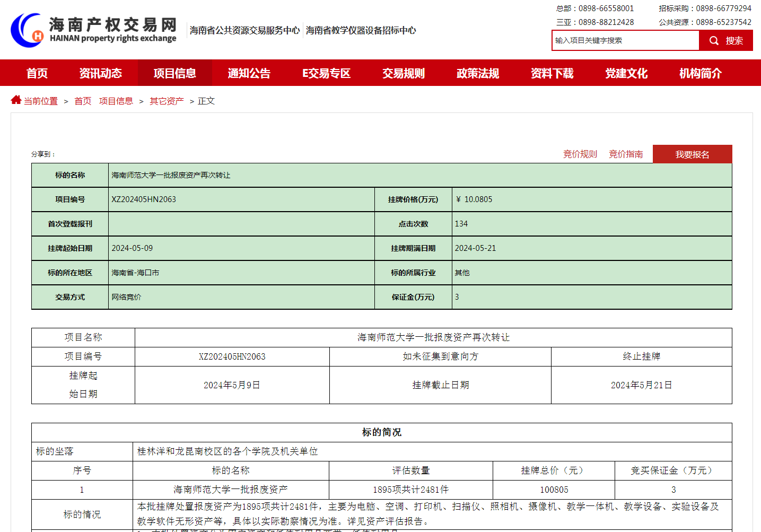This screenshot has width=761, height=532.
Task: Open the 党建文化 menu item
Action: point(626,73)
